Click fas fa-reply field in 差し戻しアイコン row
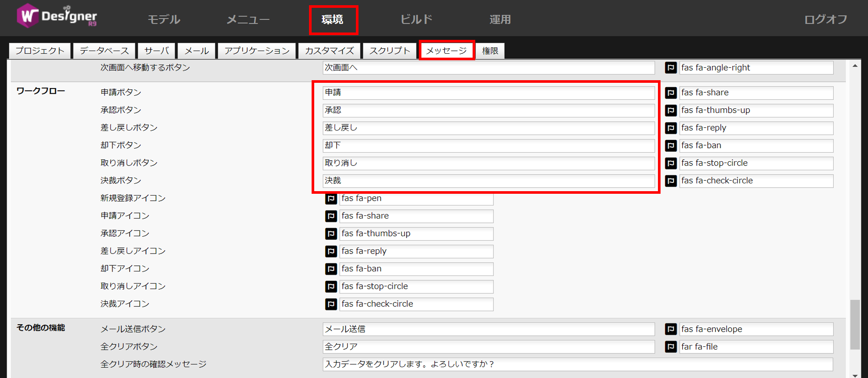Image resolution: width=868 pixels, height=378 pixels. point(416,251)
